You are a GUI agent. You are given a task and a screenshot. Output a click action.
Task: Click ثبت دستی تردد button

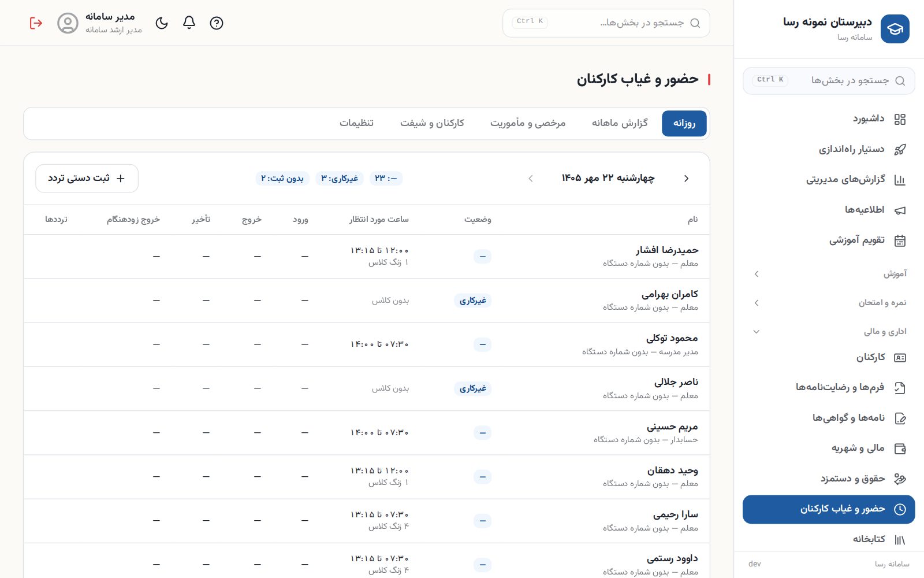pos(87,179)
